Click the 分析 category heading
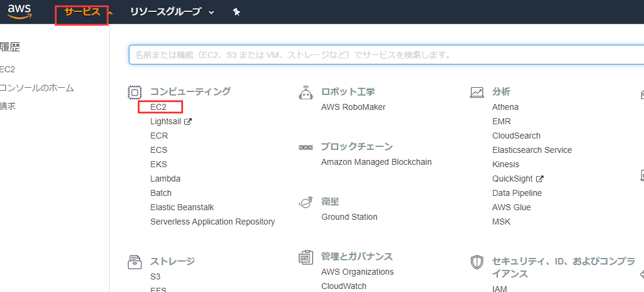Image resolution: width=644 pixels, height=292 pixels. [x=501, y=91]
